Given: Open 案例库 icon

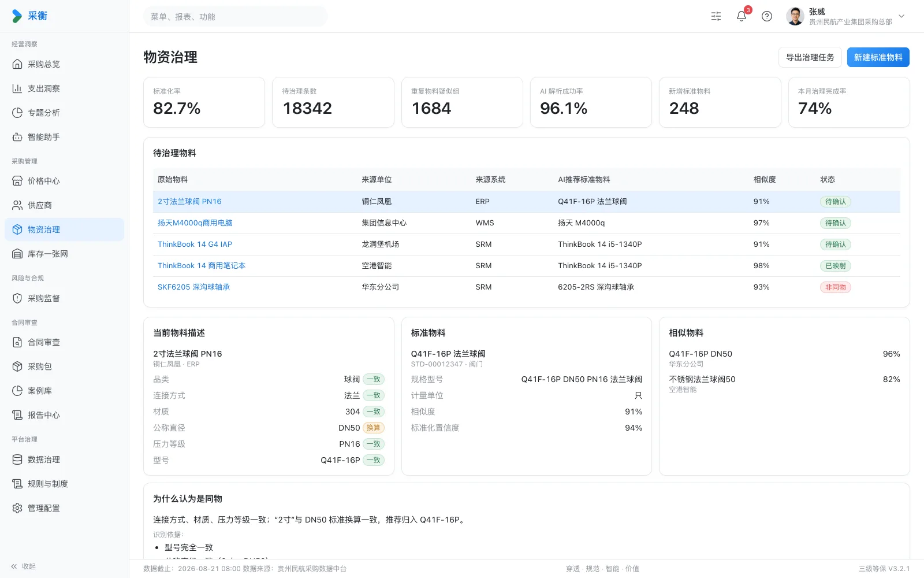Looking at the screenshot, I should (x=17, y=391).
